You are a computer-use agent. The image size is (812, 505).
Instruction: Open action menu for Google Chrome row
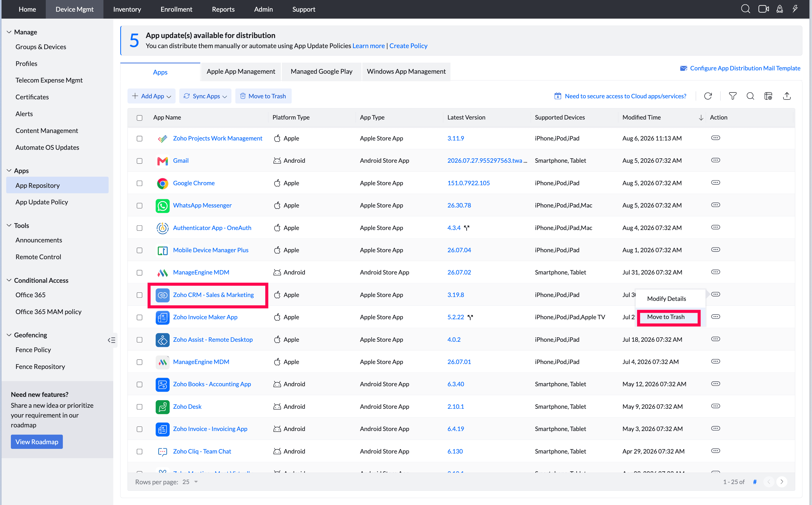[x=716, y=183]
